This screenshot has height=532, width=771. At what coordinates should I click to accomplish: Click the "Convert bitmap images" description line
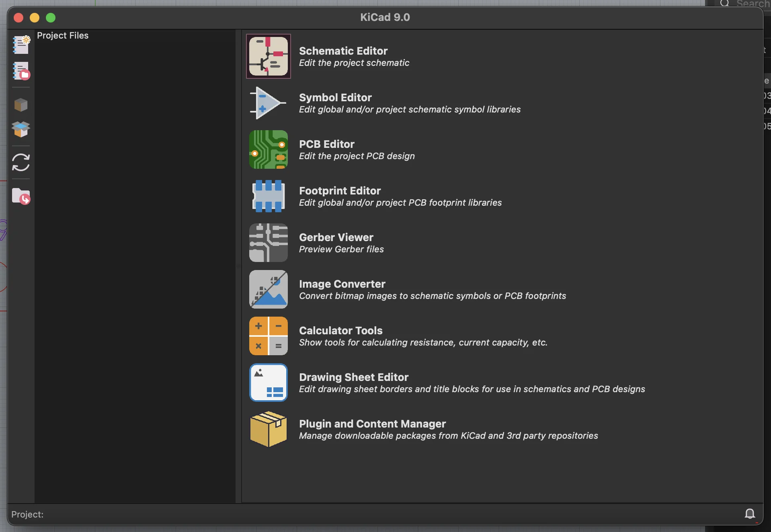pyautogui.click(x=433, y=296)
